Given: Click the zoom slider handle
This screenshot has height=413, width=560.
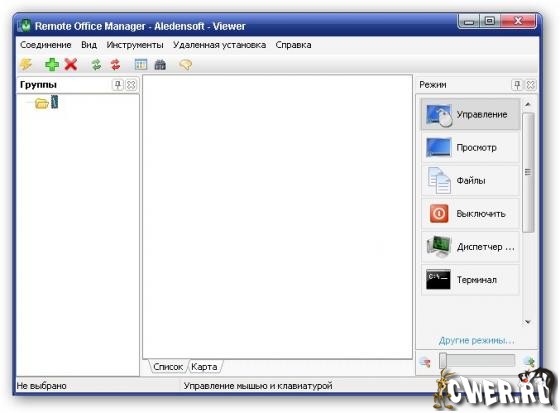Looking at the screenshot, I should tap(443, 360).
